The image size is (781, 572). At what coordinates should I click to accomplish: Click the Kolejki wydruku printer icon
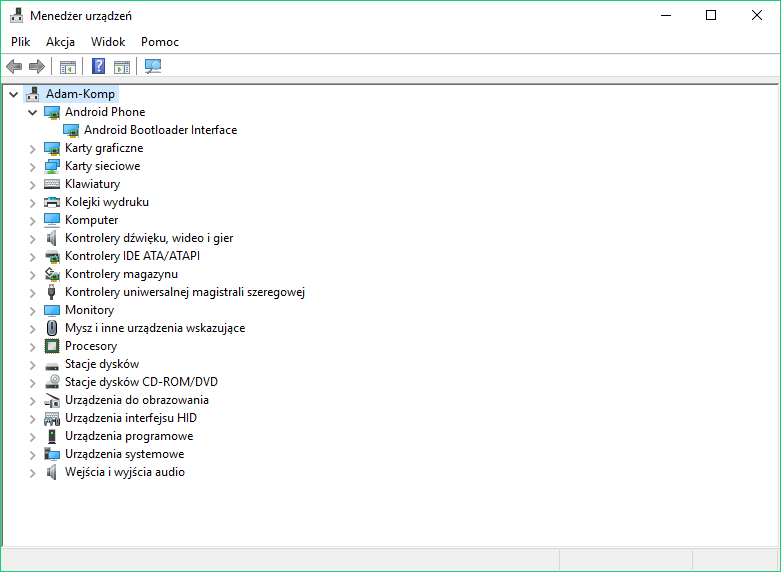coord(52,202)
